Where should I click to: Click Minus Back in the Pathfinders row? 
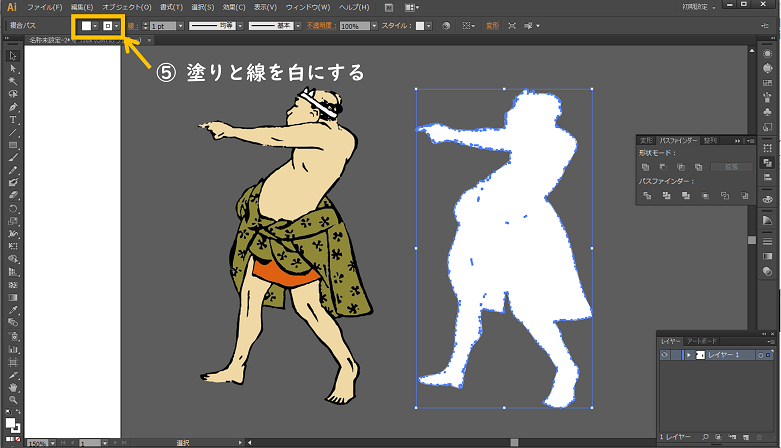pyautogui.click(x=744, y=196)
